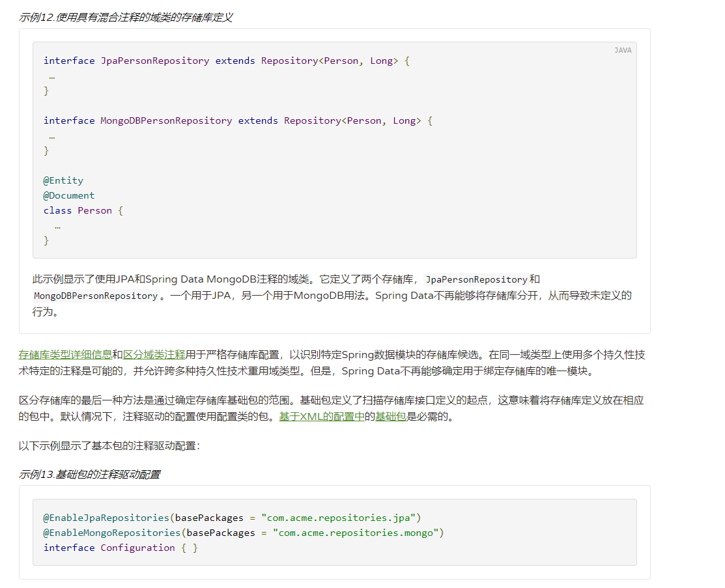725x588 pixels.
Task: Follow the 基于XML的配置中 link
Action: [322, 417]
